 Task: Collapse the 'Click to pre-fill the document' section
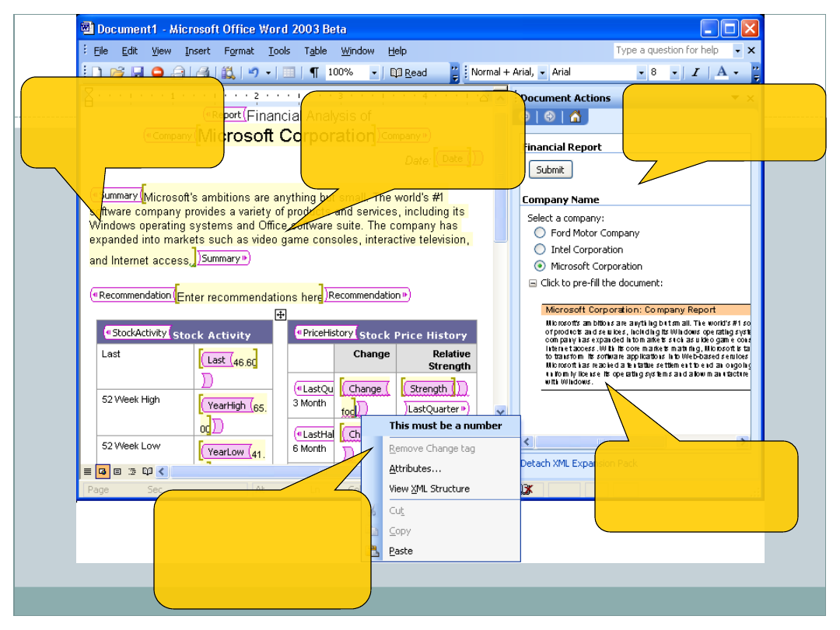[x=533, y=283]
